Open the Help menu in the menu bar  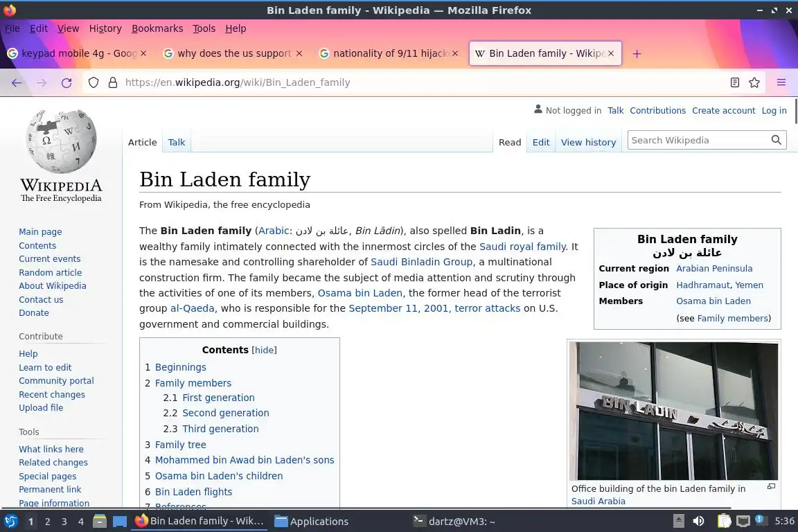[x=236, y=28]
